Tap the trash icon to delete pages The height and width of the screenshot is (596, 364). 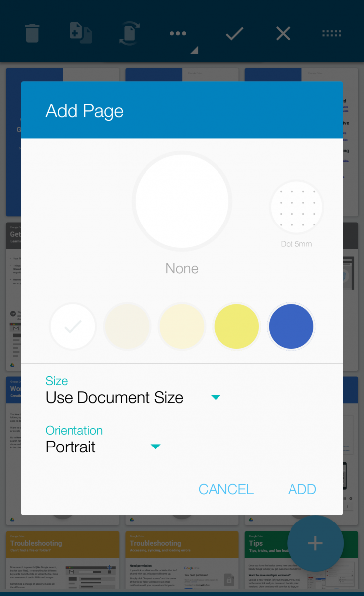click(32, 33)
